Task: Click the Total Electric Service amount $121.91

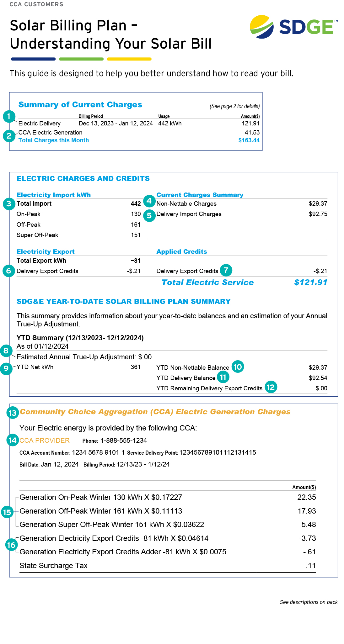Action: coord(310,282)
